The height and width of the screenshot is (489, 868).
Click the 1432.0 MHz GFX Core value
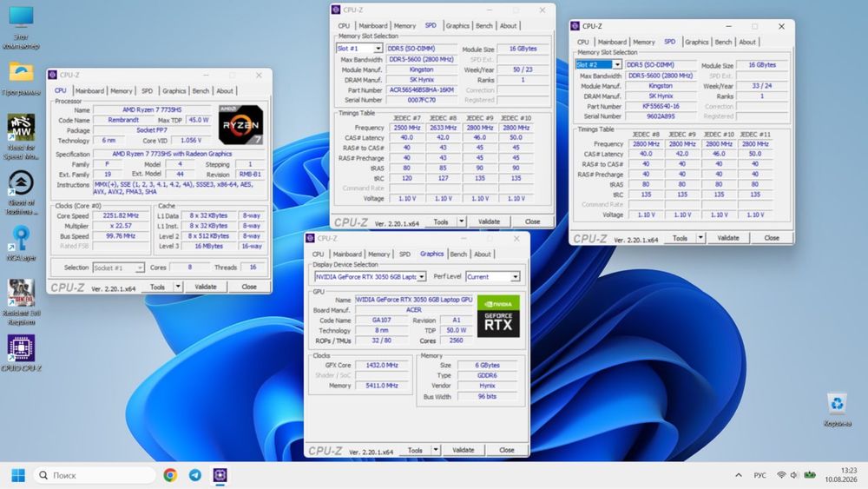[381, 365]
